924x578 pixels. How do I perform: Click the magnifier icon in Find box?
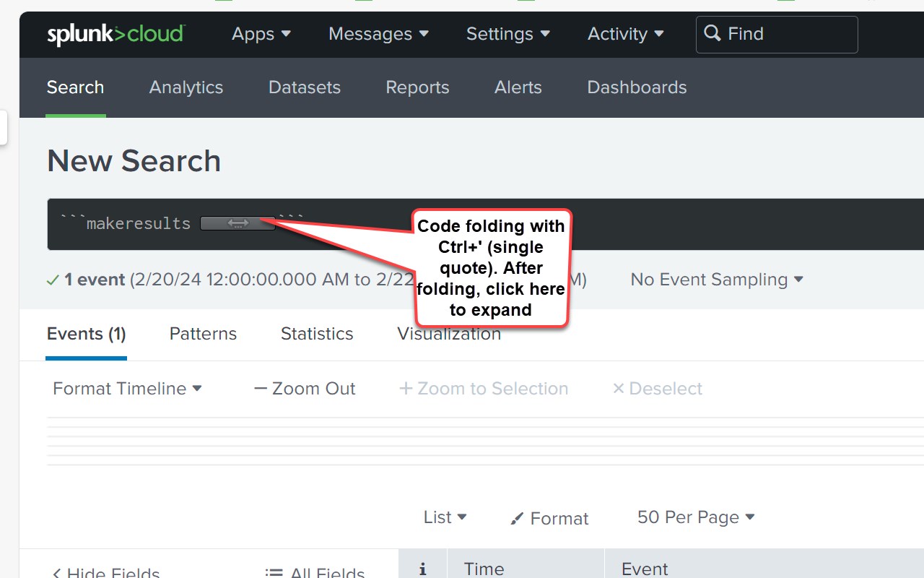tap(712, 33)
